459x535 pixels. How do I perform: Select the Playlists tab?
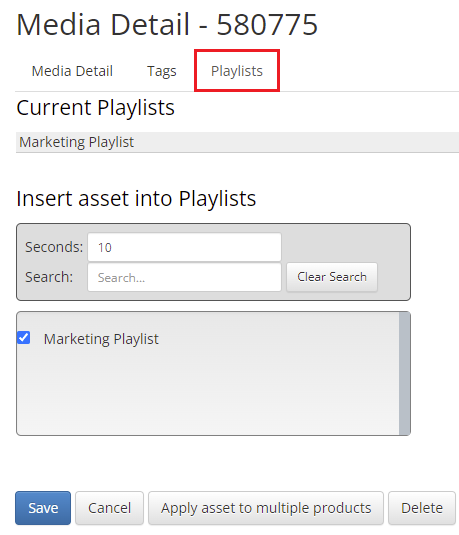click(x=237, y=71)
